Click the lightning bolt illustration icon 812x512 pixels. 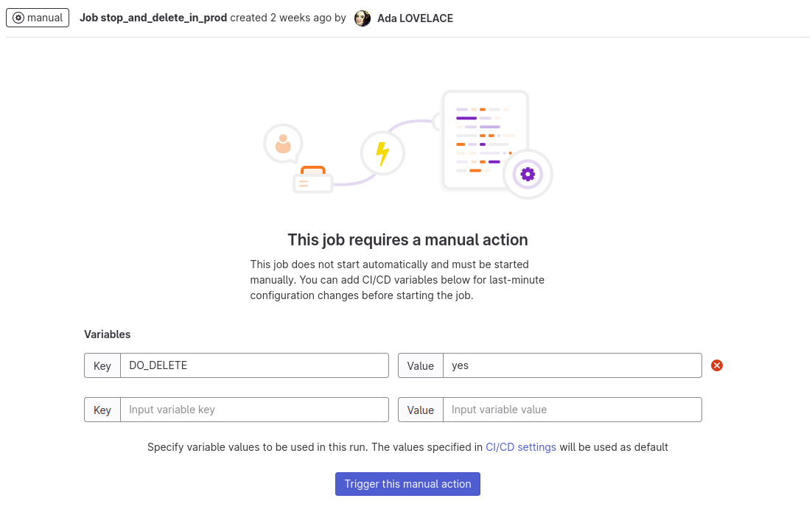coord(382,154)
